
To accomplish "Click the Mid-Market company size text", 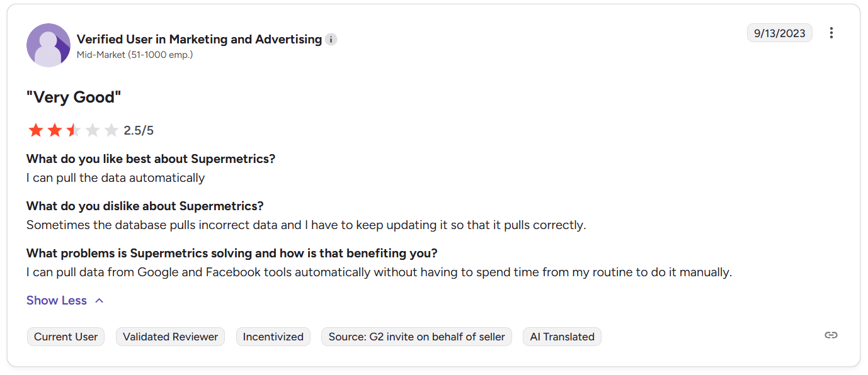I will 135,55.
